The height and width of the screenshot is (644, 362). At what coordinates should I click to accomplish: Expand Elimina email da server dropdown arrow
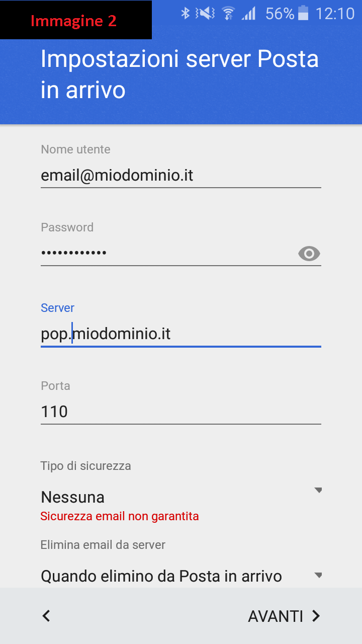pyautogui.click(x=318, y=575)
